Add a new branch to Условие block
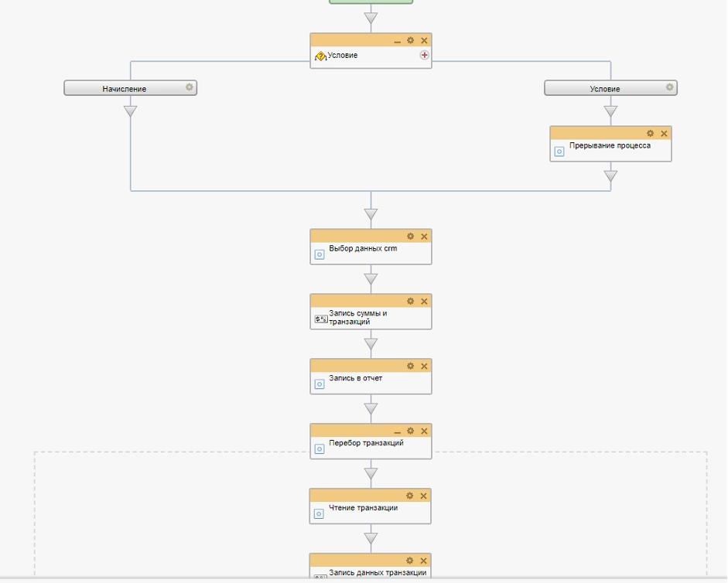This screenshot has height=583, width=728. 424,56
